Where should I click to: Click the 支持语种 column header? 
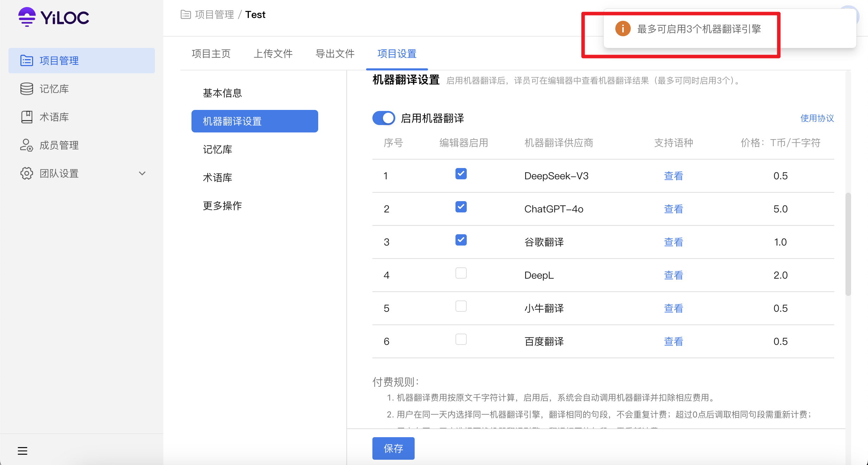pyautogui.click(x=674, y=143)
